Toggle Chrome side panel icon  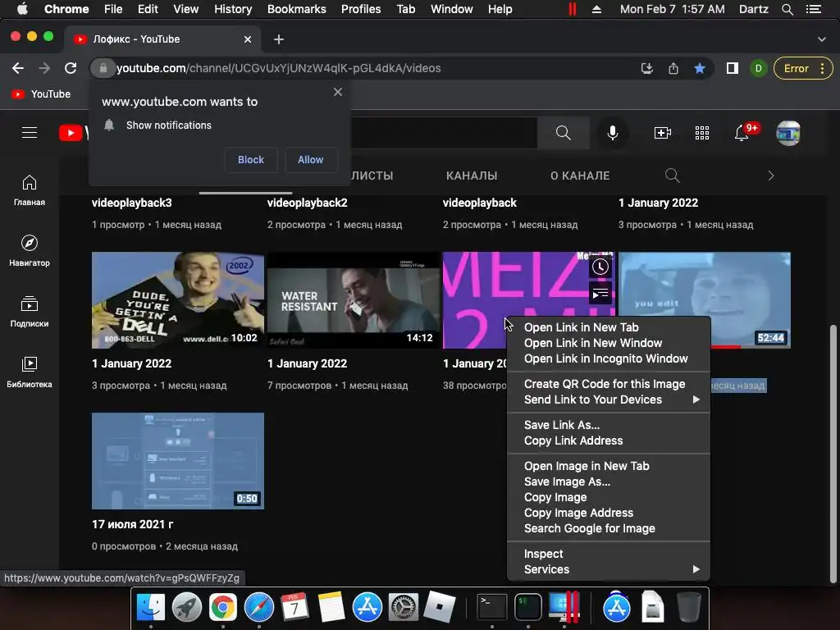click(x=732, y=68)
